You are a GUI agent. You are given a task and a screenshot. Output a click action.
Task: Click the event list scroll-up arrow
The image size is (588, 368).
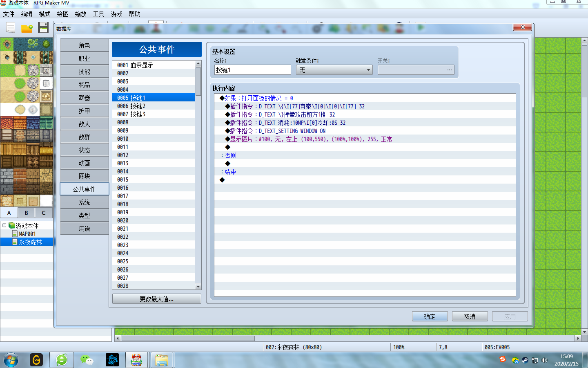(x=198, y=63)
